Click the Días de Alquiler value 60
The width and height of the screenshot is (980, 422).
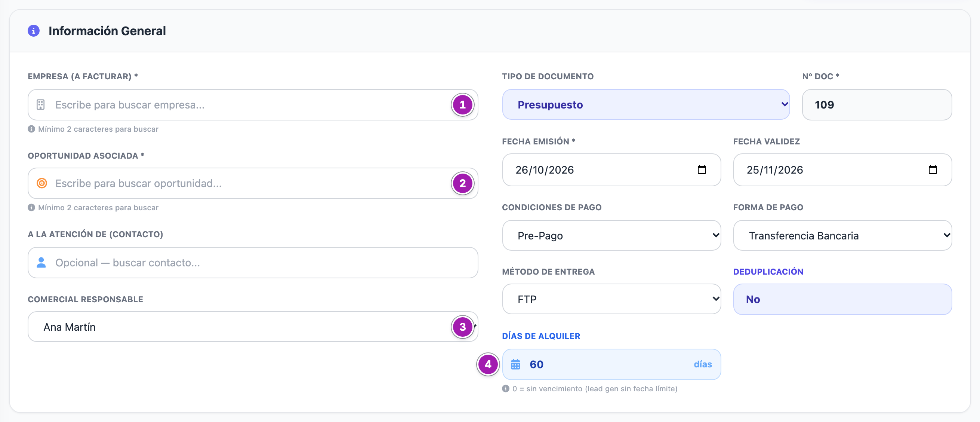[536, 364]
